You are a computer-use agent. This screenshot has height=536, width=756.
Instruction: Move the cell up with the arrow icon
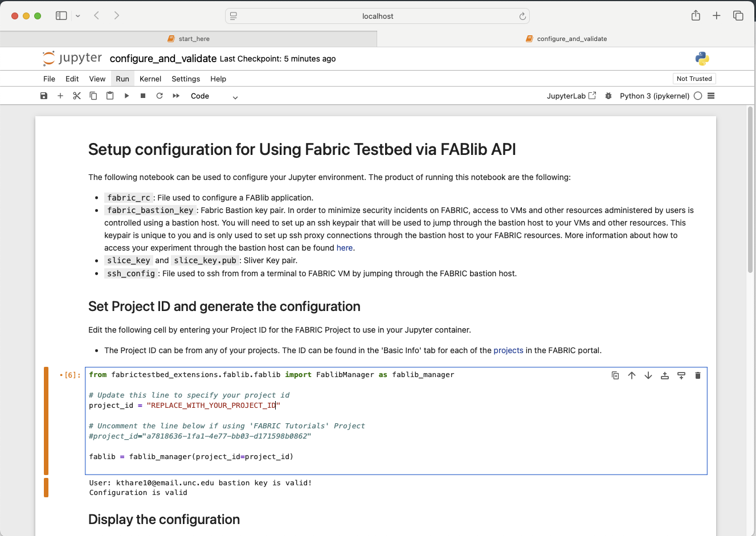tap(632, 375)
